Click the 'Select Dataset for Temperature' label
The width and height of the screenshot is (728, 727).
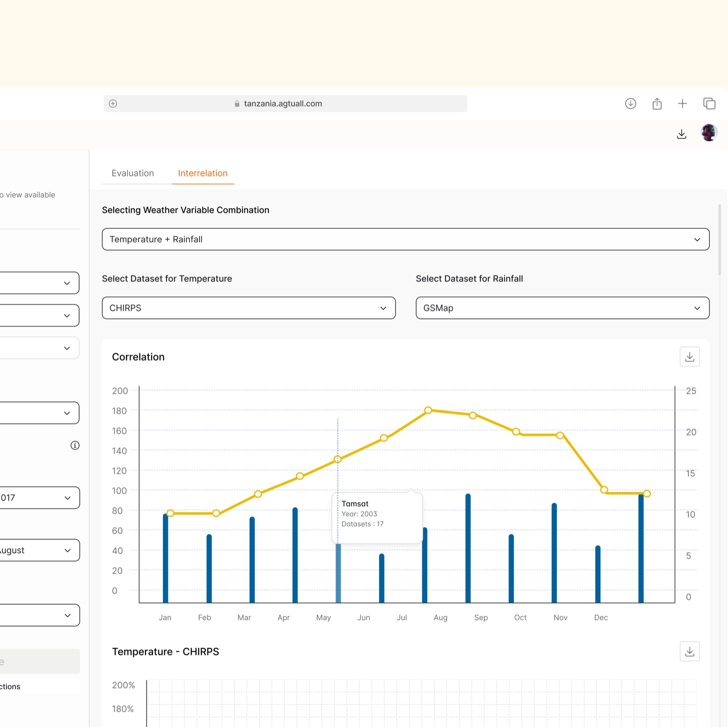click(x=167, y=279)
